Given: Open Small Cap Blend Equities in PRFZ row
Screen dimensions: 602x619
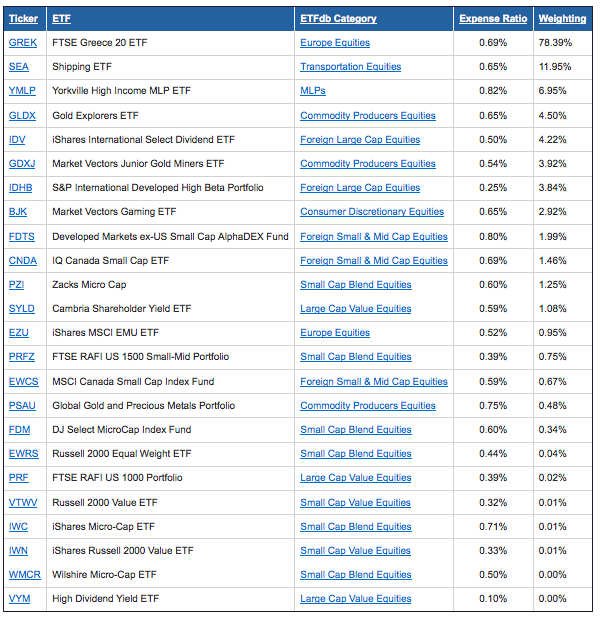Looking at the screenshot, I should pyautogui.click(x=356, y=357).
